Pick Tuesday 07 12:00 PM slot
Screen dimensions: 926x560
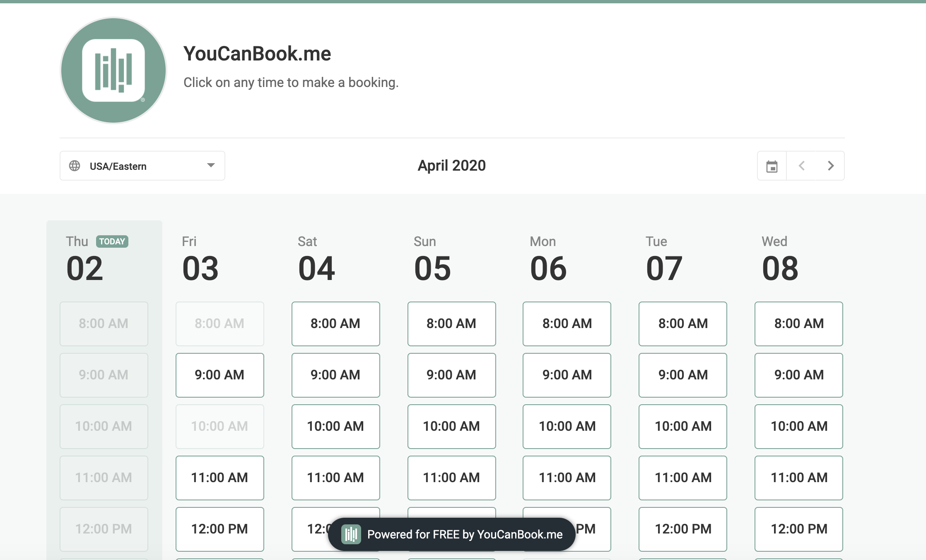683,529
